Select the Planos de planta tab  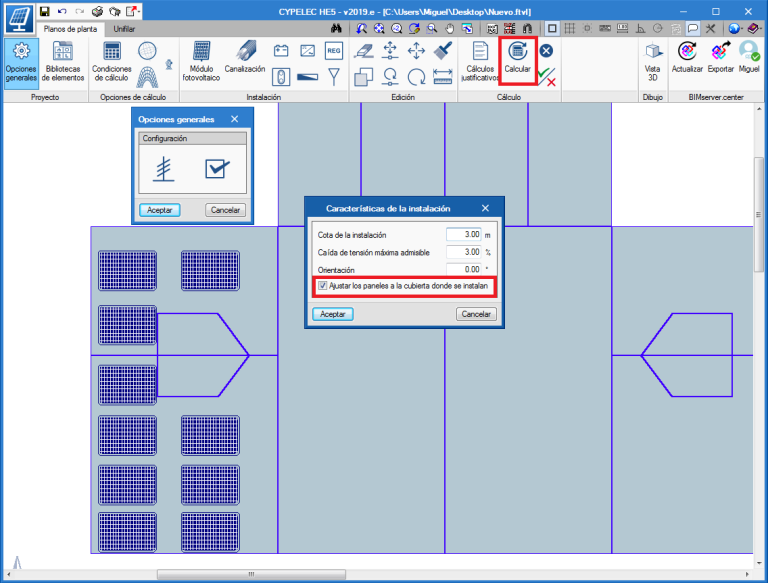click(71, 29)
